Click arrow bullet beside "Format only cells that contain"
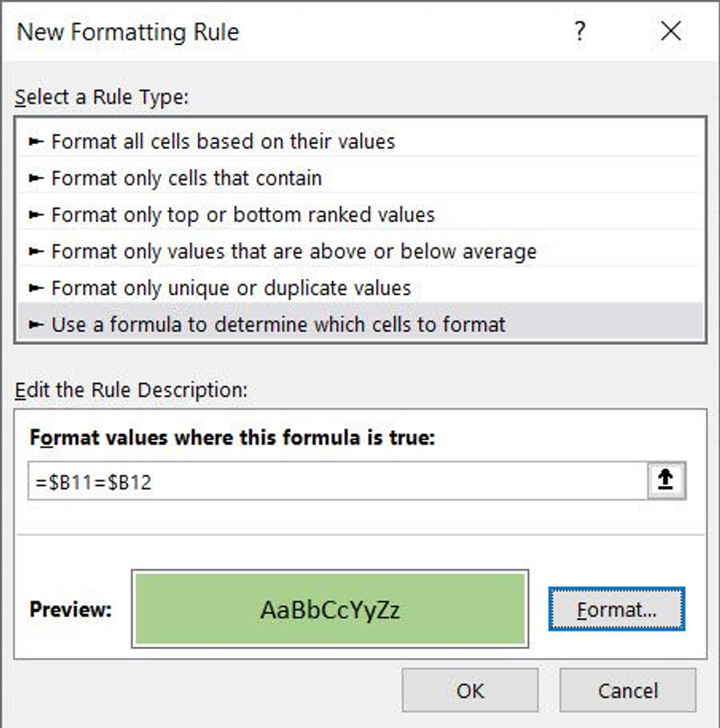720x728 pixels. 36,178
